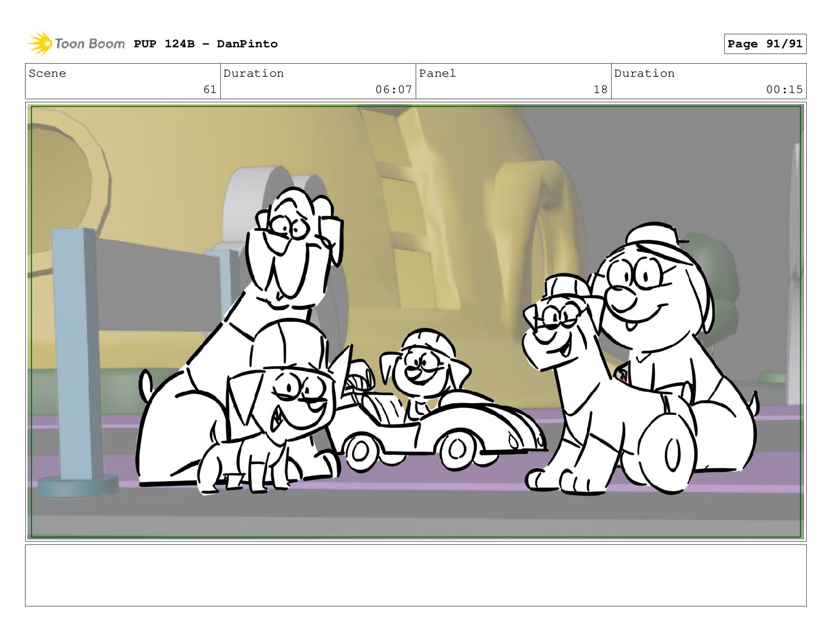832x644 pixels.
Task: Click the storyboard panel image
Action: 416,322
